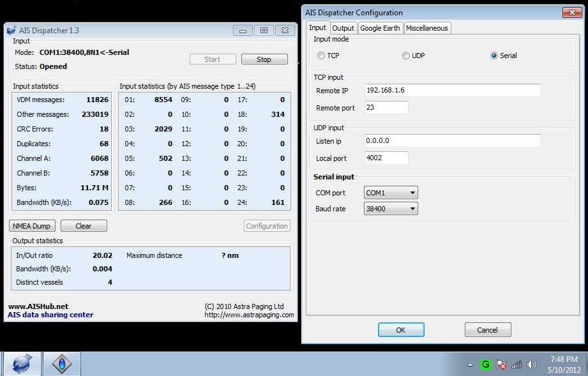Select the Maximum distance value ? nm
The image size is (588, 376).
click(x=230, y=255)
